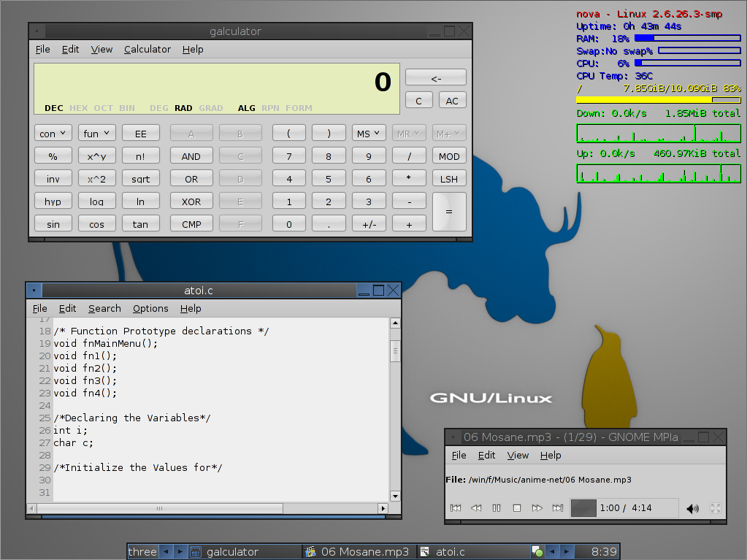Click the green system tray icon
Viewport: 747px width, 560px height.
tap(537, 552)
